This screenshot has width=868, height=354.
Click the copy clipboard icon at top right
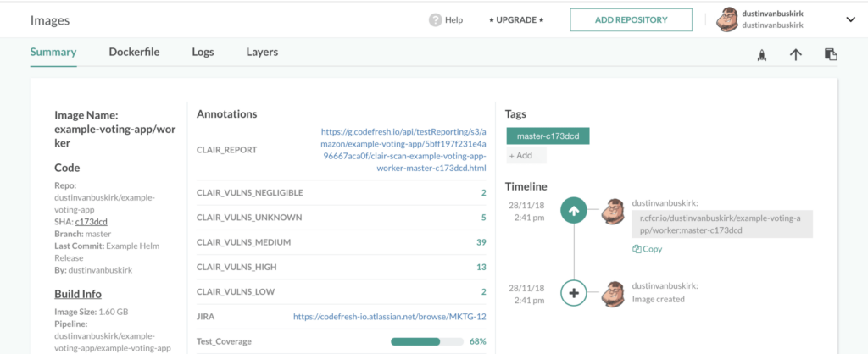pyautogui.click(x=831, y=55)
